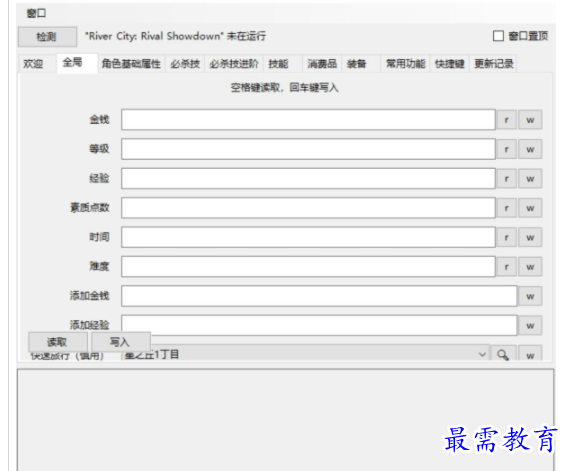Focus the 金钱 input field

(x=308, y=120)
